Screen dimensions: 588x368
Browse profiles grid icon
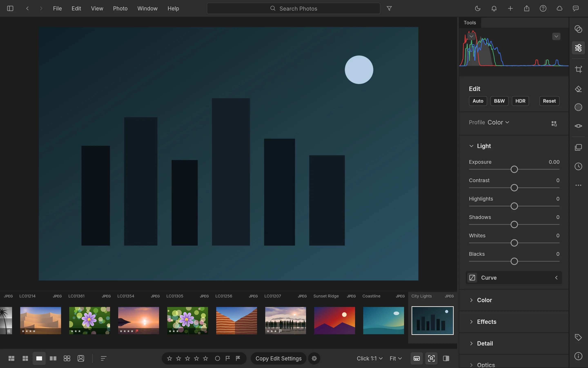(554, 124)
